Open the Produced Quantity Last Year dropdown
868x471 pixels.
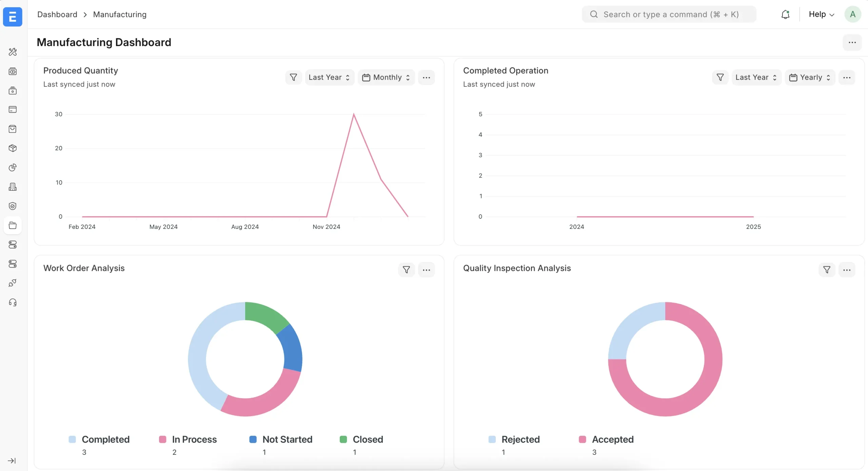pos(329,77)
